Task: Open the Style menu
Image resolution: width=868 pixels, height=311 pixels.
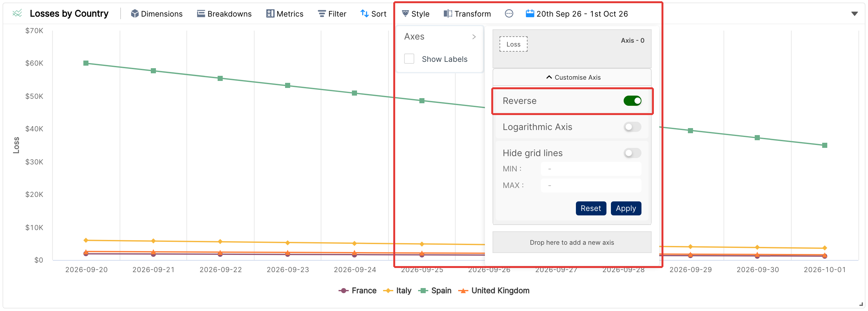Action: point(416,13)
